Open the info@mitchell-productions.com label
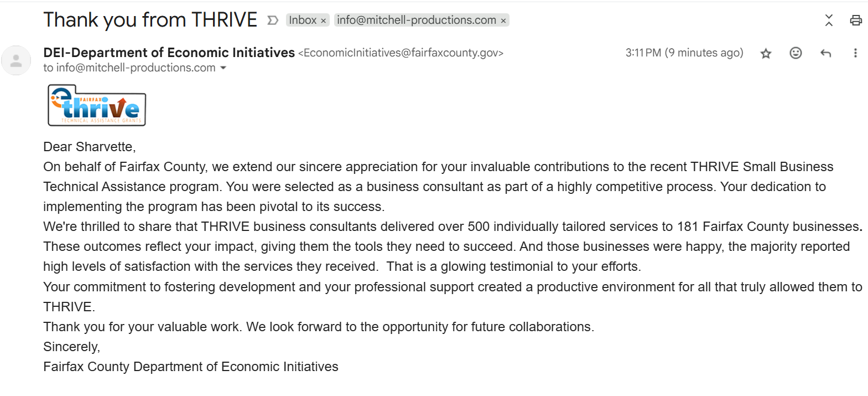The width and height of the screenshot is (868, 396). click(x=416, y=20)
